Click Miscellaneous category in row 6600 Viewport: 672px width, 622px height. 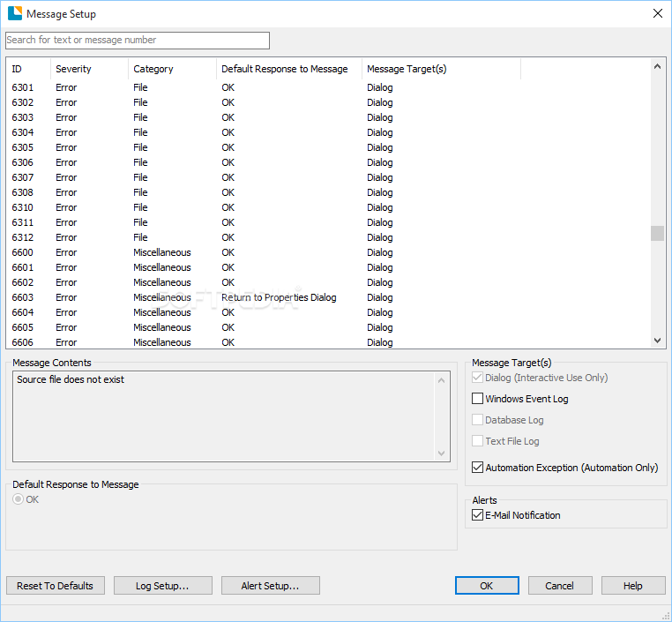[x=162, y=252]
